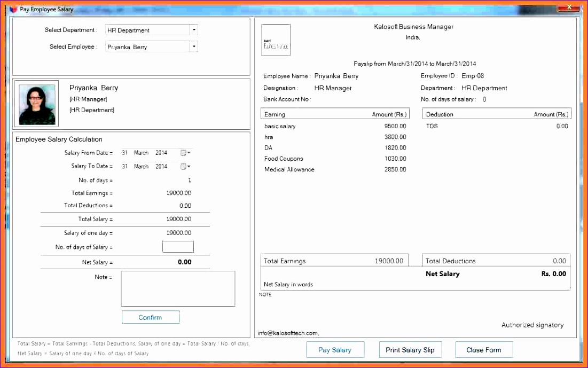The image size is (588, 368).
Task: Click inside the Note text box
Action: 178,288
